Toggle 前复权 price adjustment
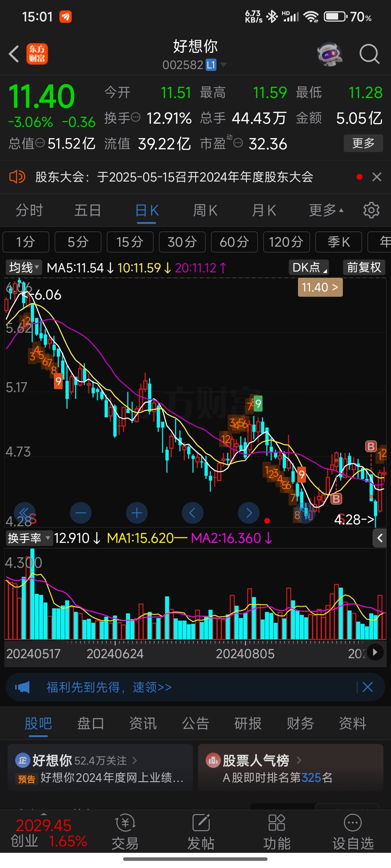Screen dimensions: 391x868 [x=364, y=267]
